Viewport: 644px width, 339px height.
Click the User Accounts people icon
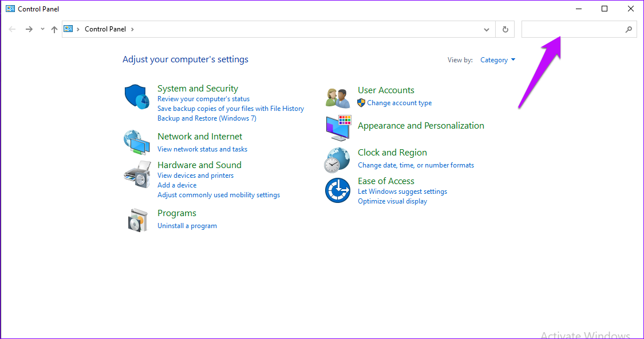[x=338, y=98]
